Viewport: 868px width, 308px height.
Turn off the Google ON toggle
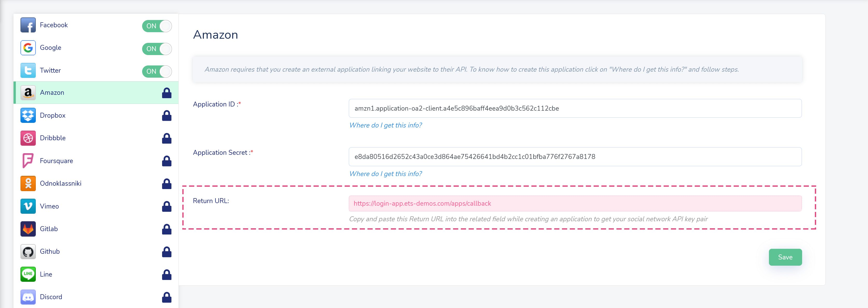coord(157,49)
